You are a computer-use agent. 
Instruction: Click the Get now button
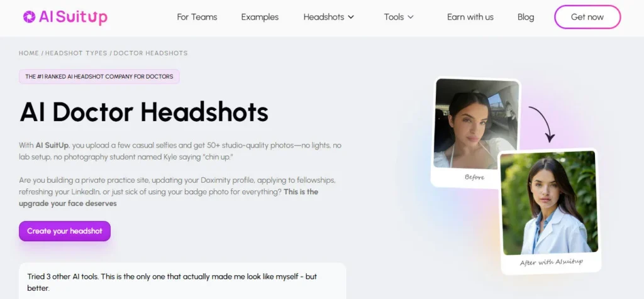tap(587, 17)
